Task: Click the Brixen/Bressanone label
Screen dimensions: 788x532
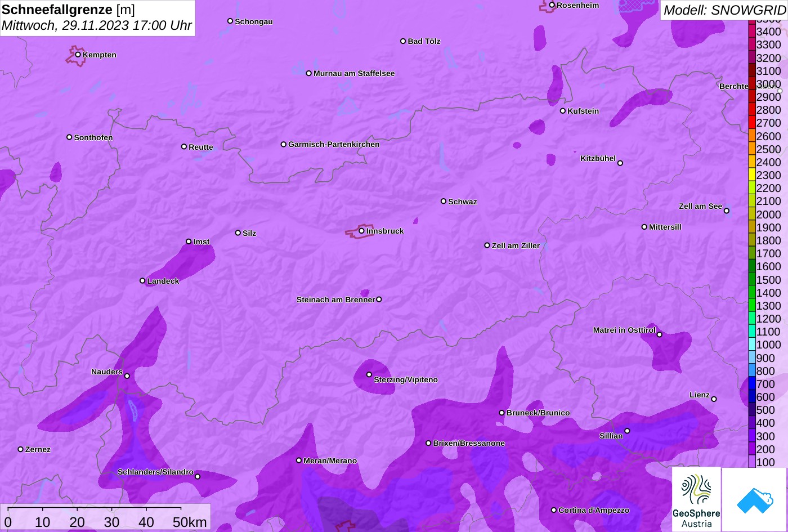Action: coord(469,443)
